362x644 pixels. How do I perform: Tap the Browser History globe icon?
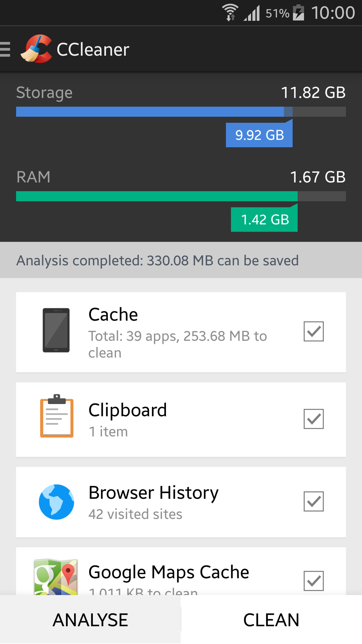coord(56,502)
